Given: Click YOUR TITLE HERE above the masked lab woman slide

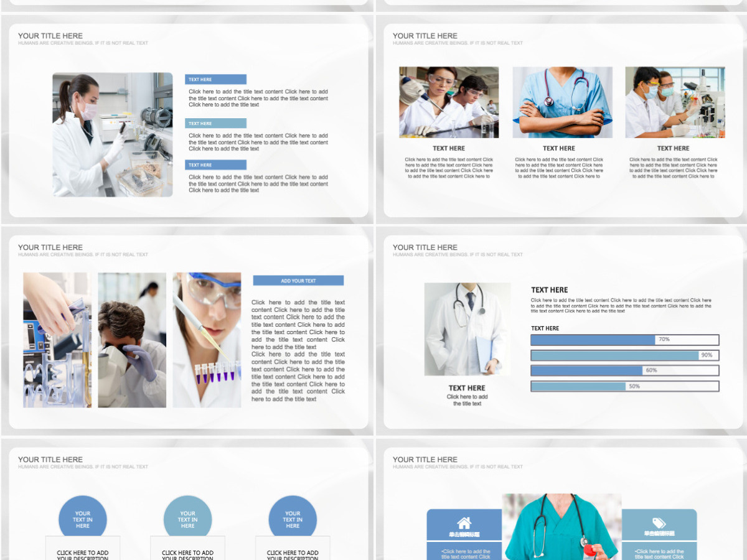Looking at the screenshot, I should (50, 35).
